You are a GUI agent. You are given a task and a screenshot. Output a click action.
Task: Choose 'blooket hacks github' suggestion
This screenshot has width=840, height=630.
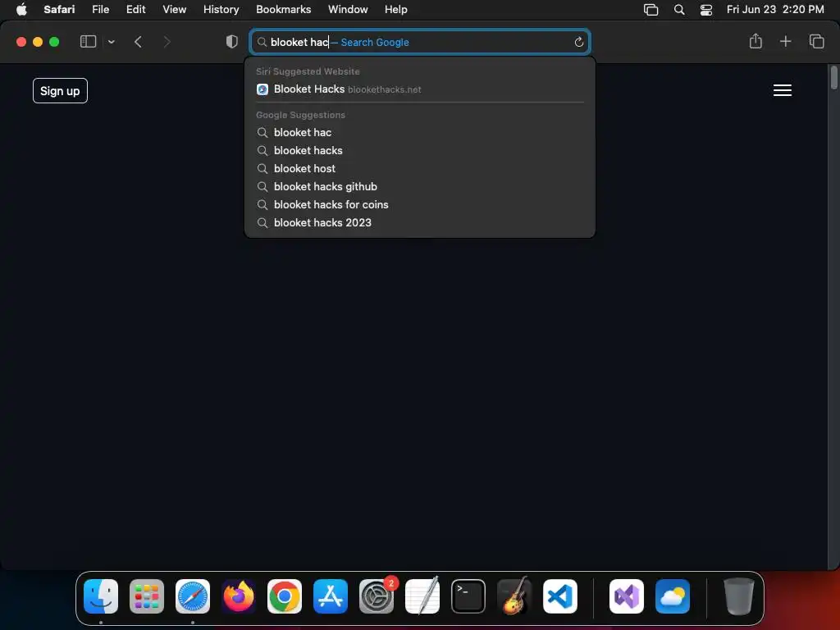tap(420, 186)
